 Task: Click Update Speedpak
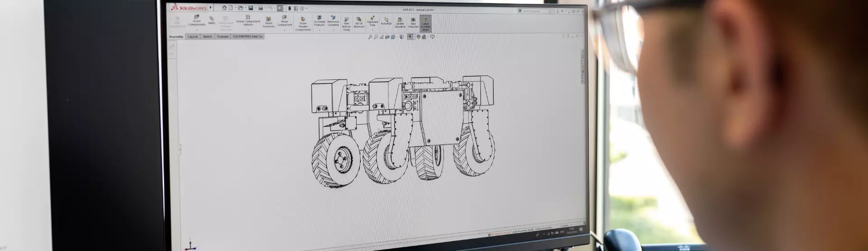point(400,23)
